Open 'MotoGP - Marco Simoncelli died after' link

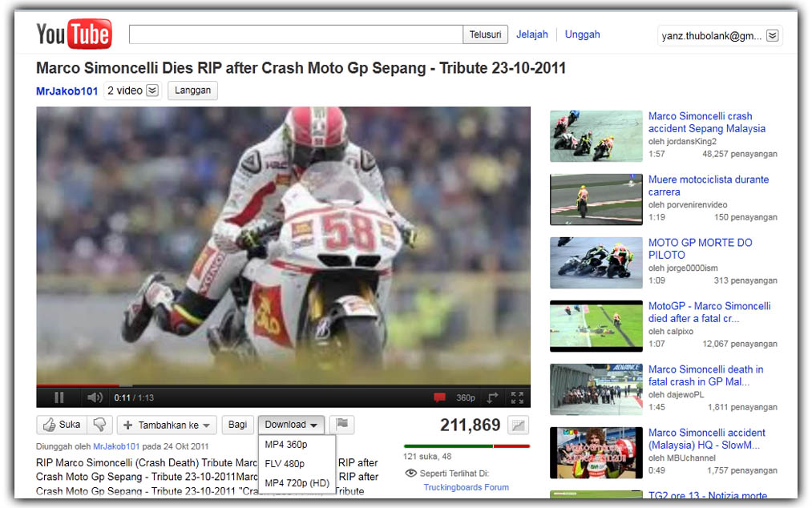(x=709, y=312)
